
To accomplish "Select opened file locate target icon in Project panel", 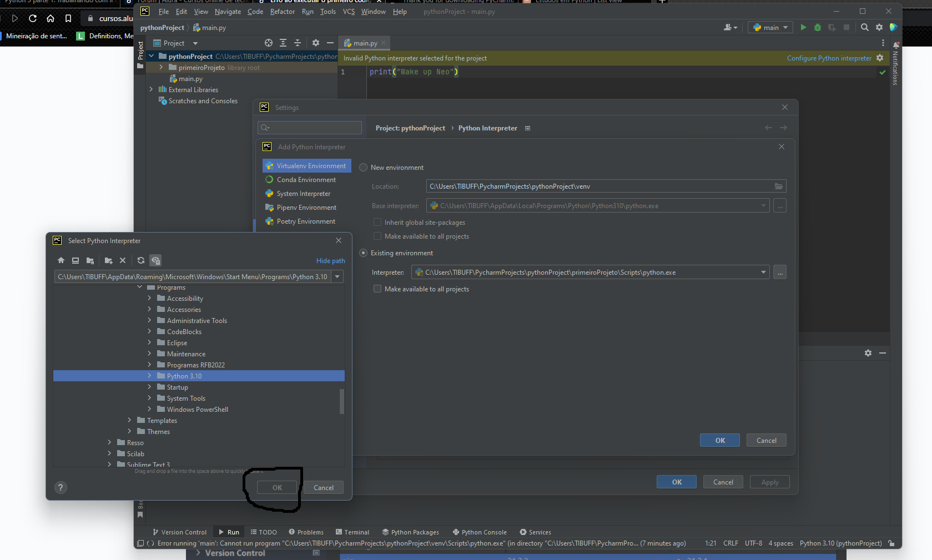I will (x=269, y=43).
